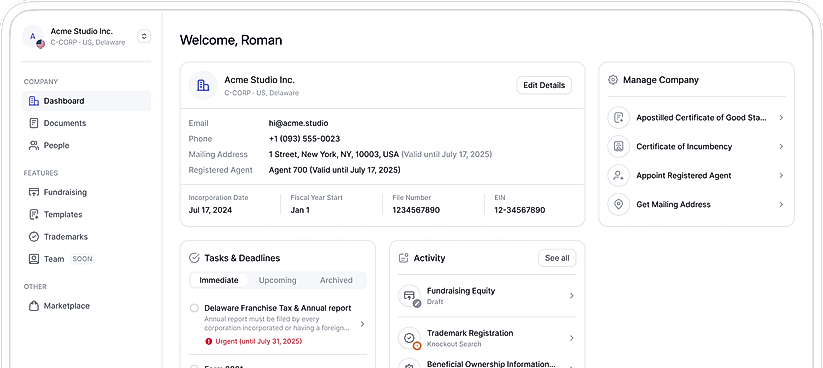This screenshot has height=368, width=823.
Task: Click the Tasks & Deadlines check icon
Action: coord(194,258)
